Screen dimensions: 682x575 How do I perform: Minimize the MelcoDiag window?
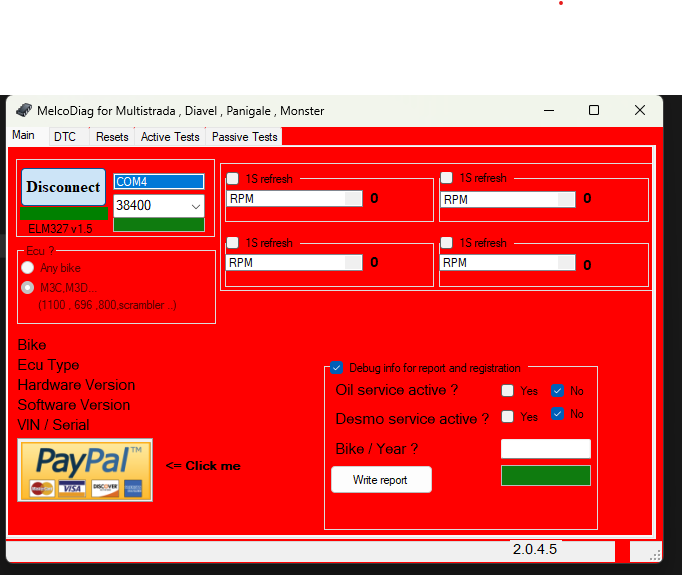(549, 110)
